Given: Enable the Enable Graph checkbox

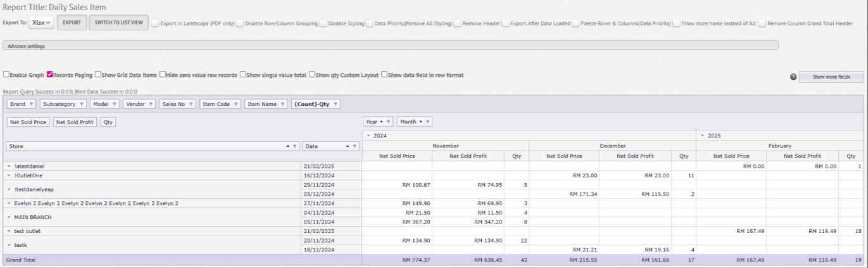Looking at the screenshot, I should [6, 75].
